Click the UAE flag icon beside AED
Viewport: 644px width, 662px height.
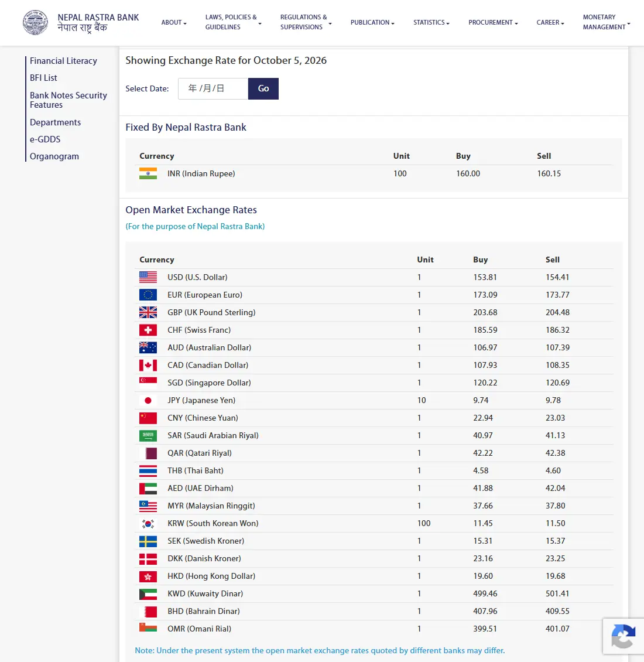(x=148, y=489)
